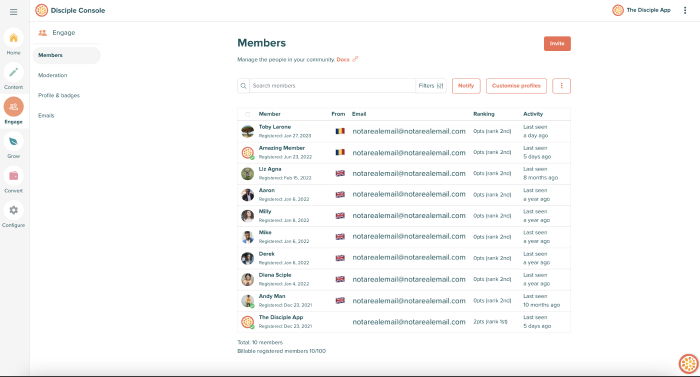Open the three-dot menu beside Customise profiles
This screenshot has height=377, width=700.
pyautogui.click(x=561, y=86)
